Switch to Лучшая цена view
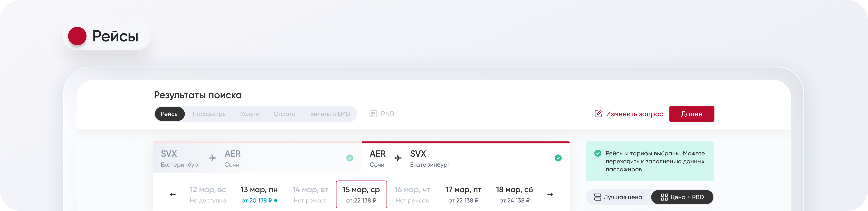 [618, 197]
